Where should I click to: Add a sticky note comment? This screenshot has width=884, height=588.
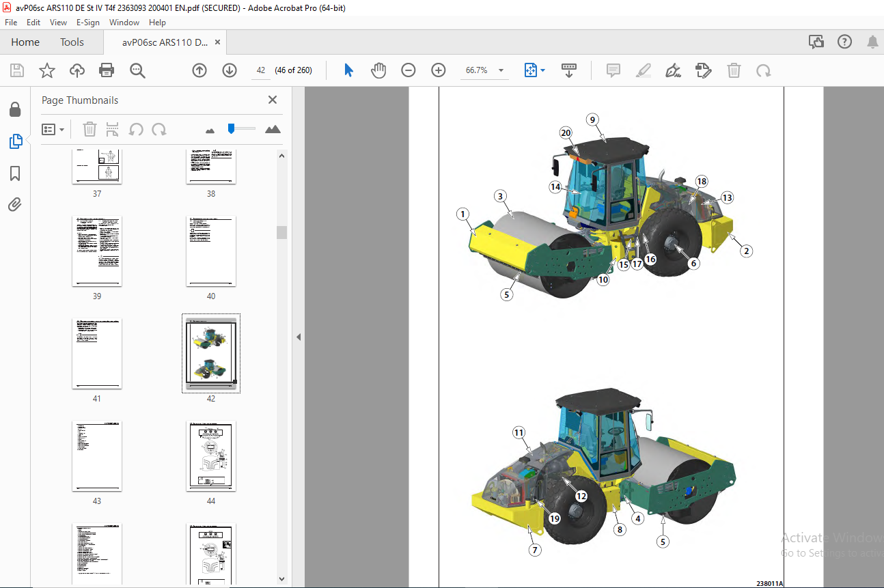pyautogui.click(x=613, y=70)
